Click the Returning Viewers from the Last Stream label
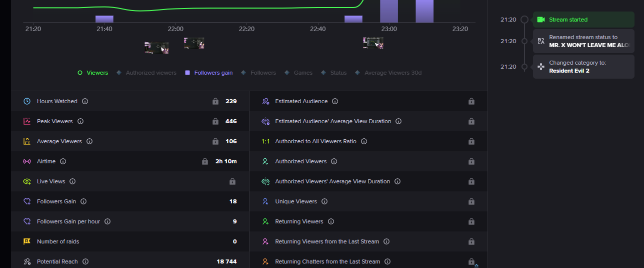Image resolution: width=644 pixels, height=268 pixels. click(x=327, y=241)
